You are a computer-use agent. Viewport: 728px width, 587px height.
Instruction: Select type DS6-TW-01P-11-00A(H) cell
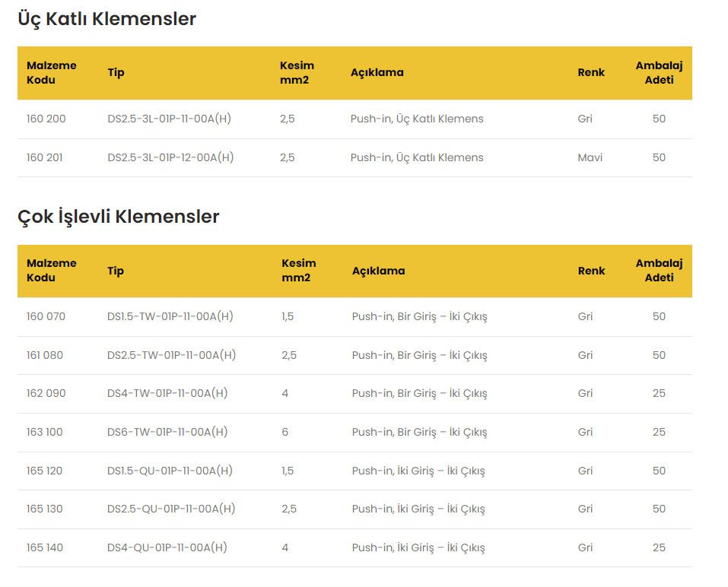click(x=167, y=432)
